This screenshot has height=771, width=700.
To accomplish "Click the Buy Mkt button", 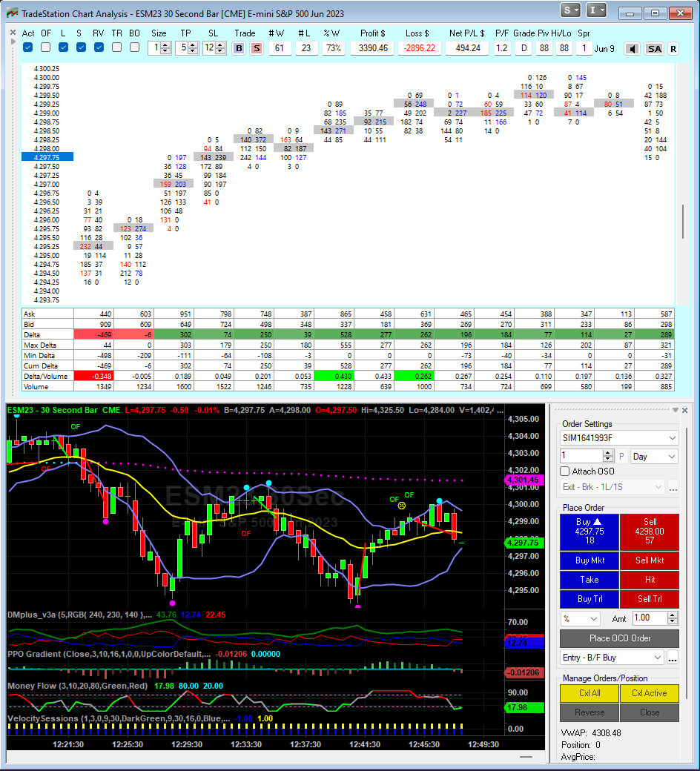I will (590, 560).
